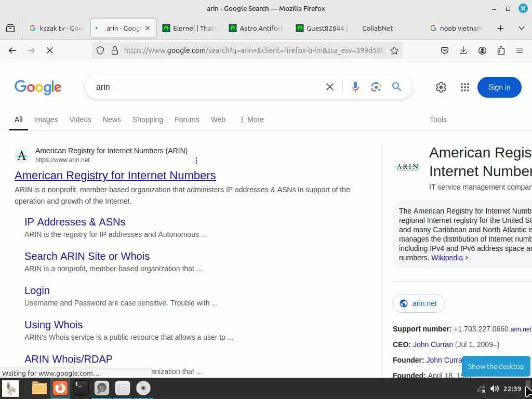The height and width of the screenshot is (399, 532).
Task: Open the search Tools options
Action: point(438,119)
